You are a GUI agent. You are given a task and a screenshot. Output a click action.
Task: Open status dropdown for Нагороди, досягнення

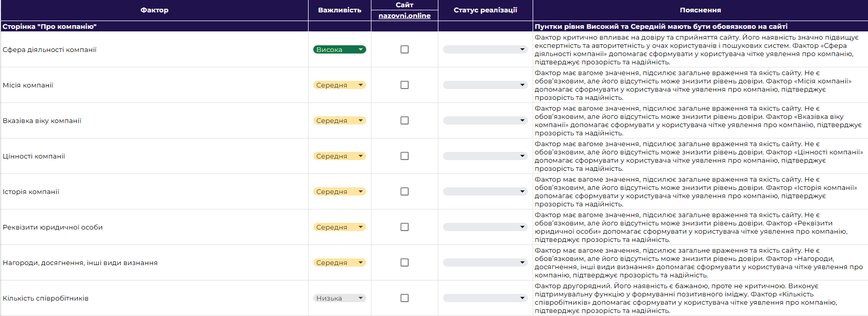[485, 262]
